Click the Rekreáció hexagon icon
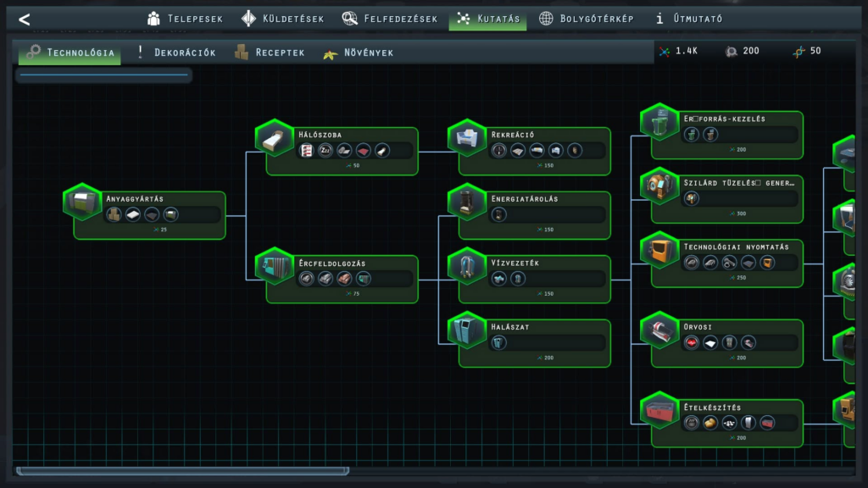This screenshot has height=488, width=868. coord(467,138)
